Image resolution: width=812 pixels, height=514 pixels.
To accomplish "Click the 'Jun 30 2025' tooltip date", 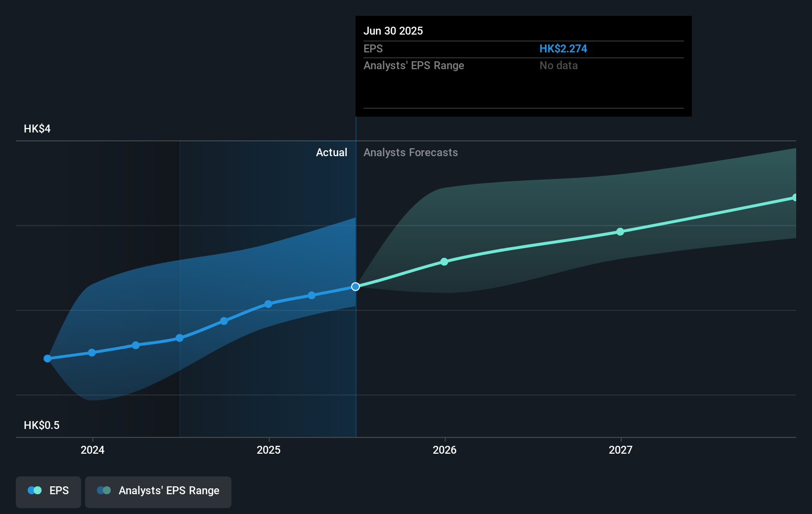I will pyautogui.click(x=393, y=31).
